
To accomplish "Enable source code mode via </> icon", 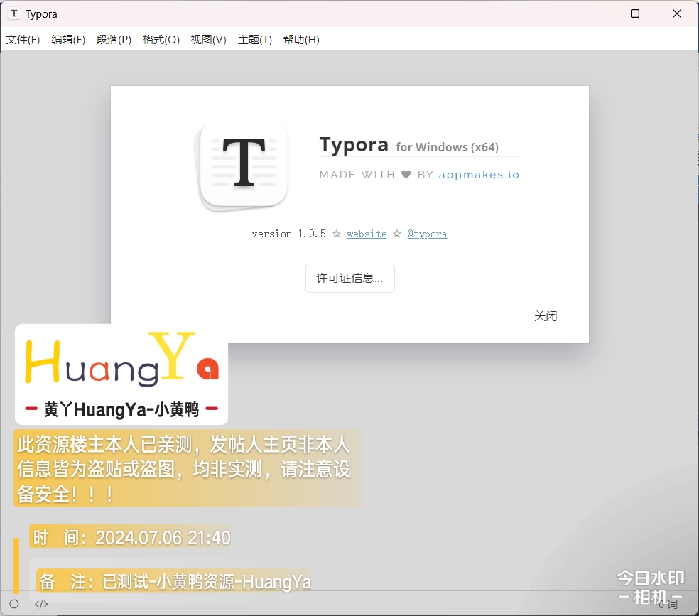I will (41, 604).
